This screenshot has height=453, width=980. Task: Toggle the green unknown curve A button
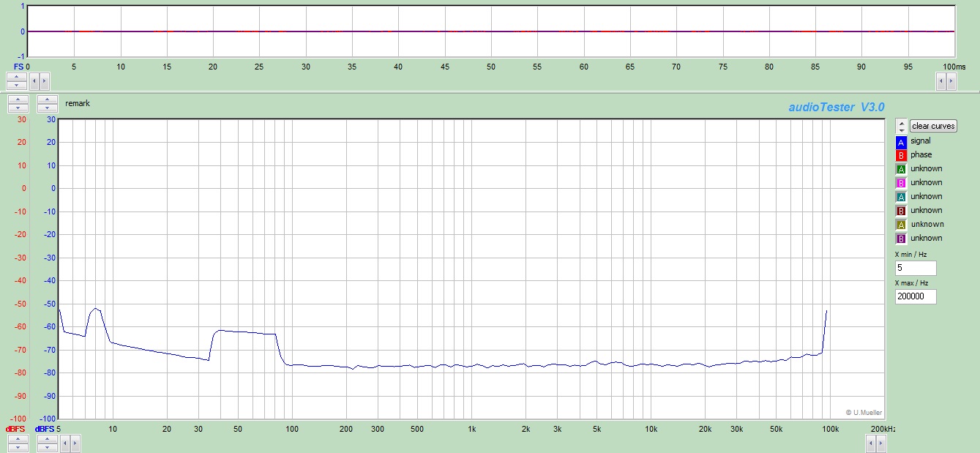(x=901, y=169)
